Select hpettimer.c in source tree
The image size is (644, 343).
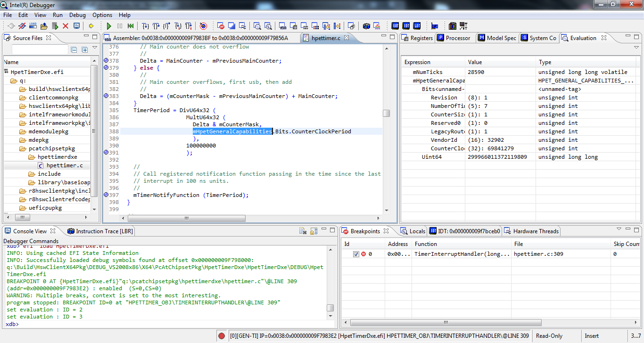point(64,165)
